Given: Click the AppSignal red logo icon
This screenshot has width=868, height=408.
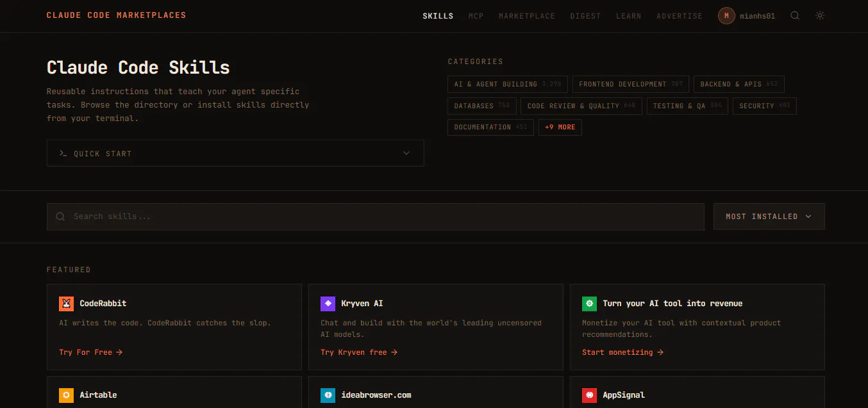Looking at the screenshot, I should point(590,395).
